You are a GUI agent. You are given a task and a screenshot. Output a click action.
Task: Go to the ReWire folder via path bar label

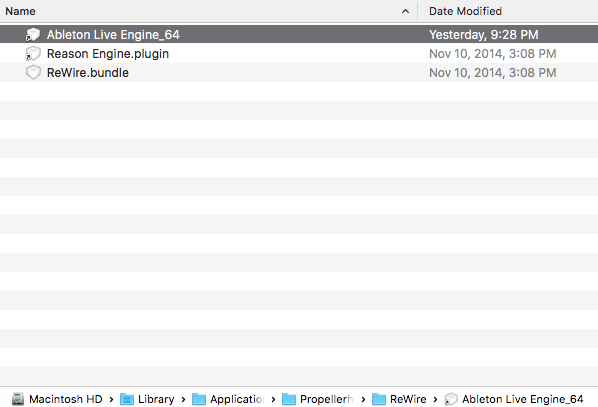(x=408, y=399)
